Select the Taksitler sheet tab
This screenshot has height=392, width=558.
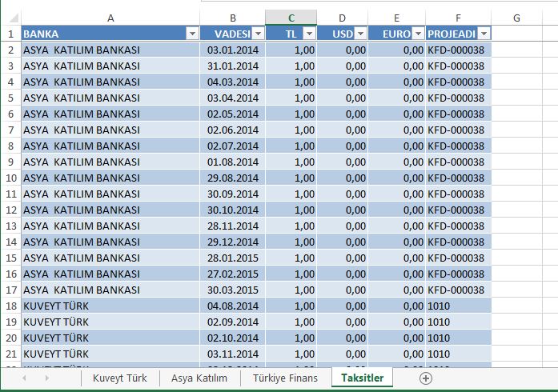click(x=363, y=378)
